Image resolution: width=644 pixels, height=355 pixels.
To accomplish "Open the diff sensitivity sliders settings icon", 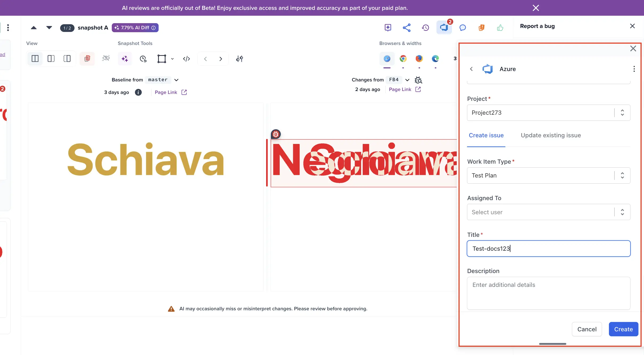I will point(240,59).
